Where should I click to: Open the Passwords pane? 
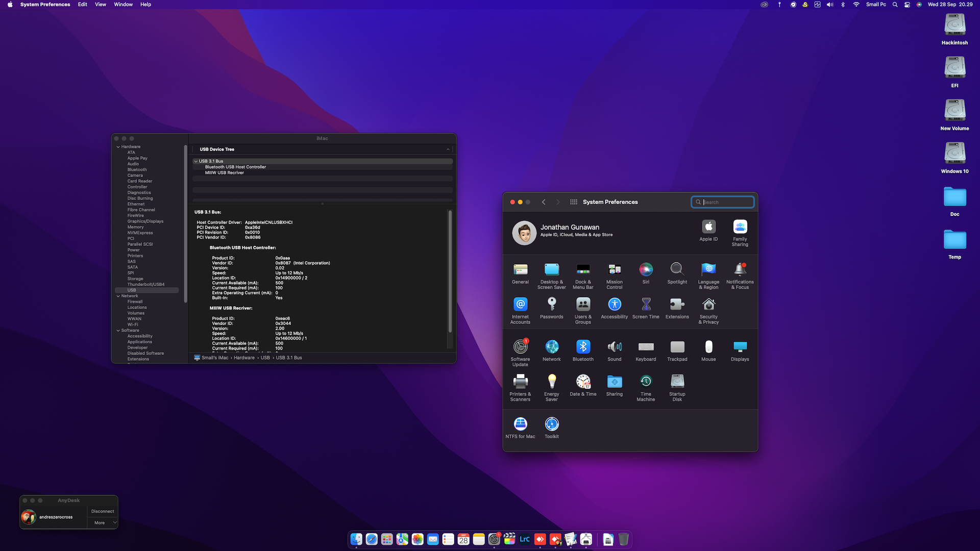click(x=551, y=308)
